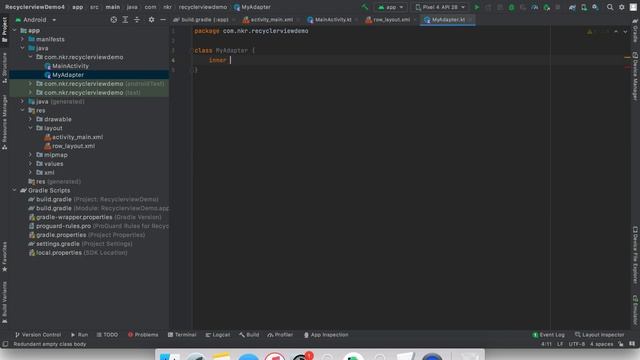Open the Logcat tool window
This screenshot has height=360, width=640.
coord(218,335)
